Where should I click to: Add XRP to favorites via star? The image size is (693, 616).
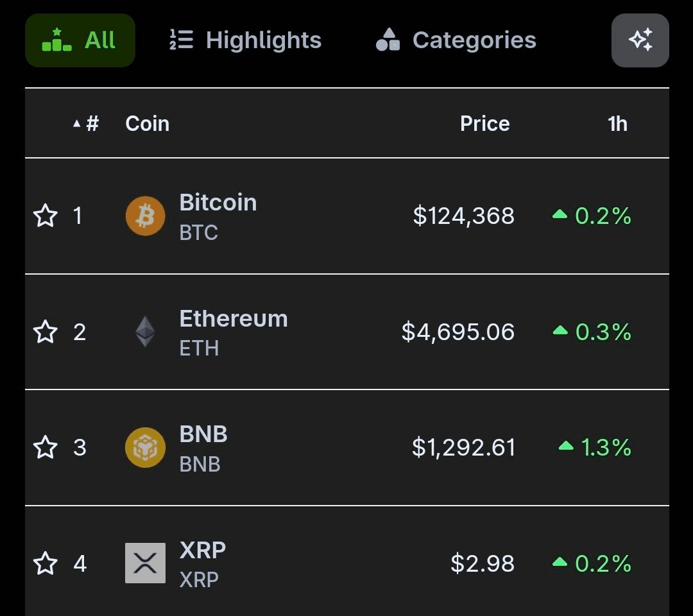pyautogui.click(x=46, y=563)
